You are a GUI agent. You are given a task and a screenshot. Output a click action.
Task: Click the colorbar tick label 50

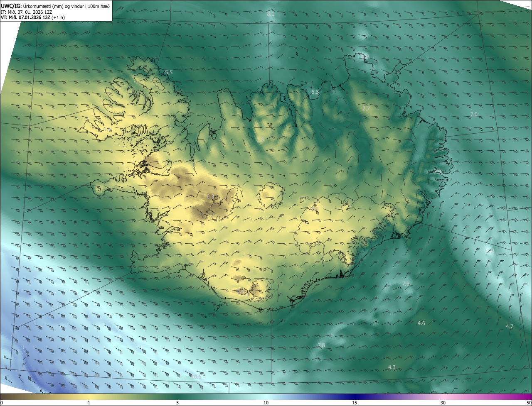(x=529, y=403)
